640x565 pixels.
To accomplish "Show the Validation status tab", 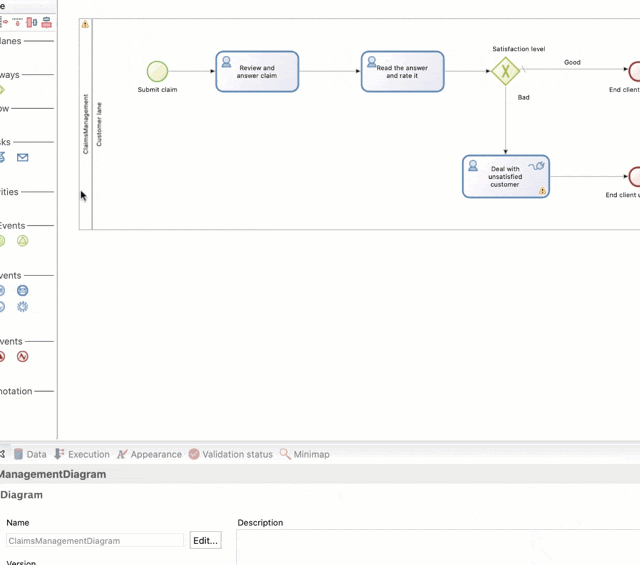I will tap(230, 454).
